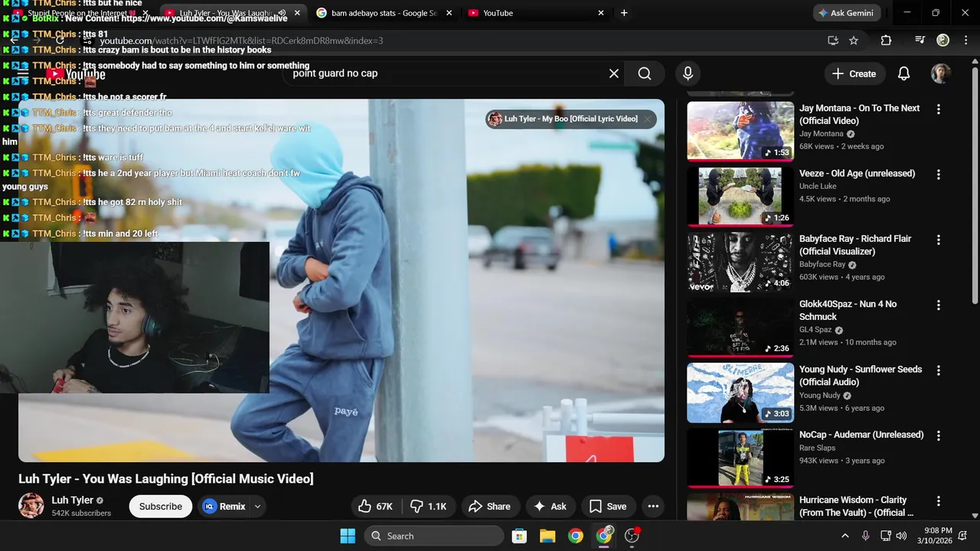This screenshot has height=551, width=980.
Task: Play NoCap Audemar unreleased thumbnail
Action: click(740, 458)
